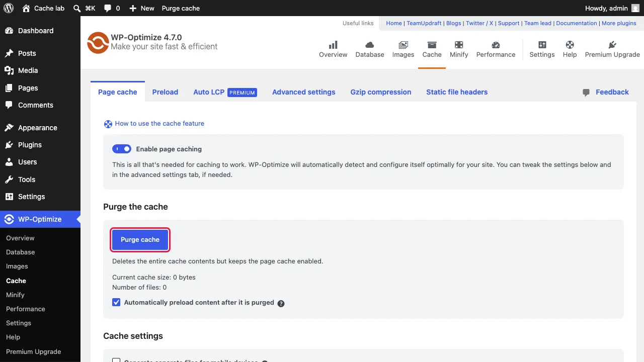Click the WP-Optimize logo in header
644x362 pixels.
pos(98,43)
